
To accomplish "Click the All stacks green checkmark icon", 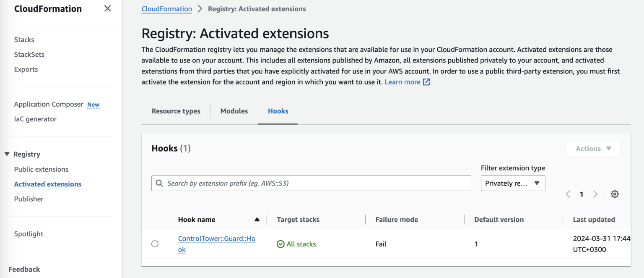I will (280, 244).
